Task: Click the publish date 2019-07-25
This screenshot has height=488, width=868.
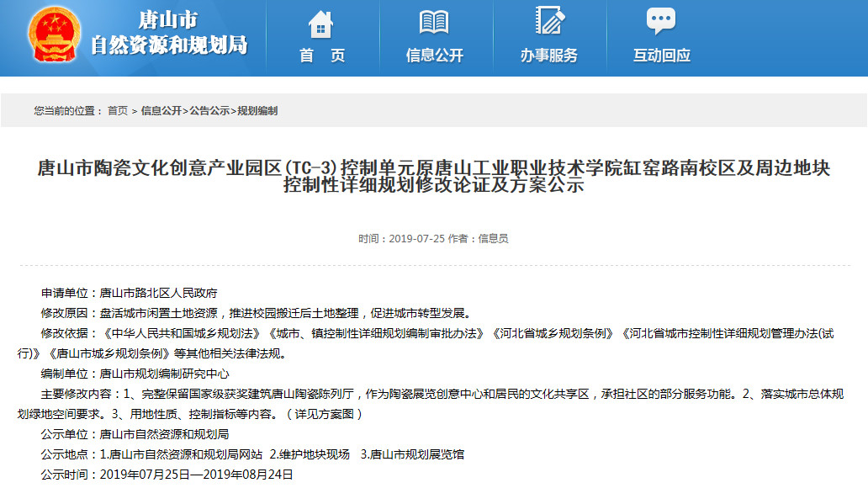Action: pyautogui.click(x=416, y=239)
